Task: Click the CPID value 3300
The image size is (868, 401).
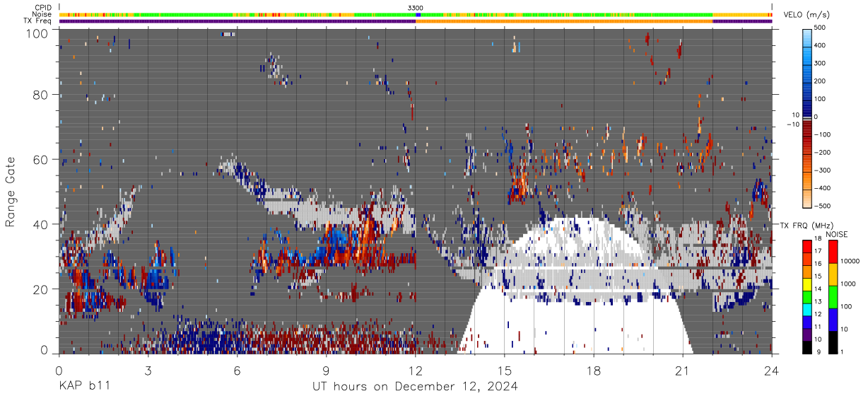Action: [416, 7]
